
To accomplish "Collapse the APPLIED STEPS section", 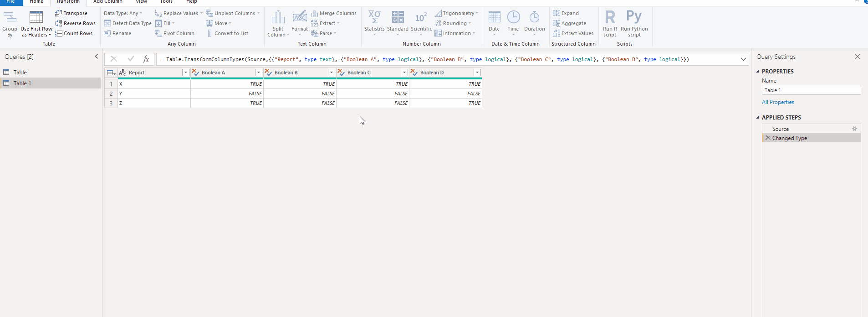I will click(758, 117).
